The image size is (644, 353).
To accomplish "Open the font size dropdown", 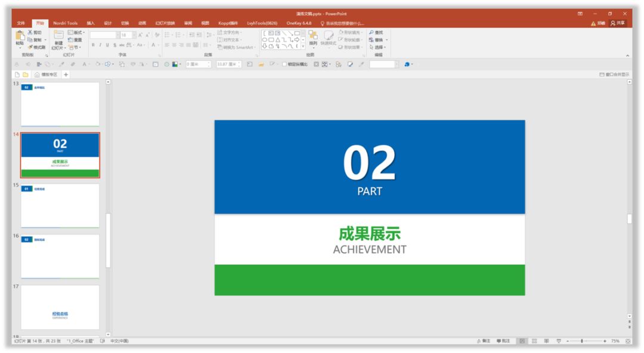I will pyautogui.click(x=134, y=35).
